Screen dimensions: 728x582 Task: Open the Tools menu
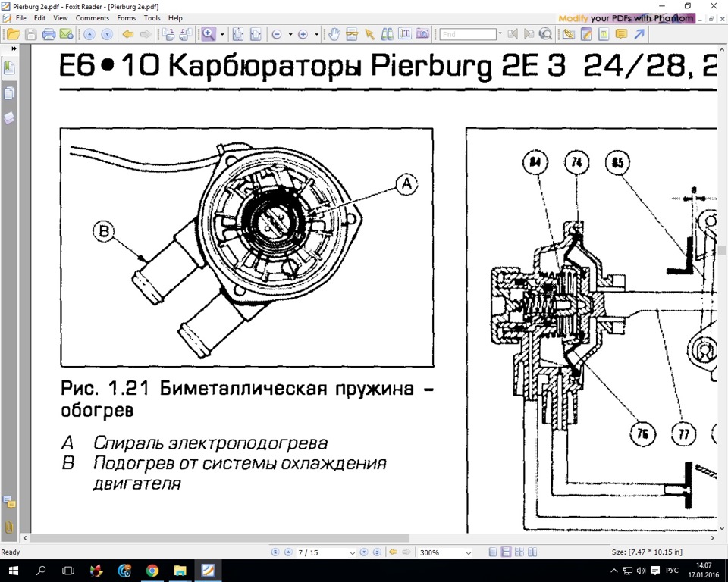[x=152, y=18]
